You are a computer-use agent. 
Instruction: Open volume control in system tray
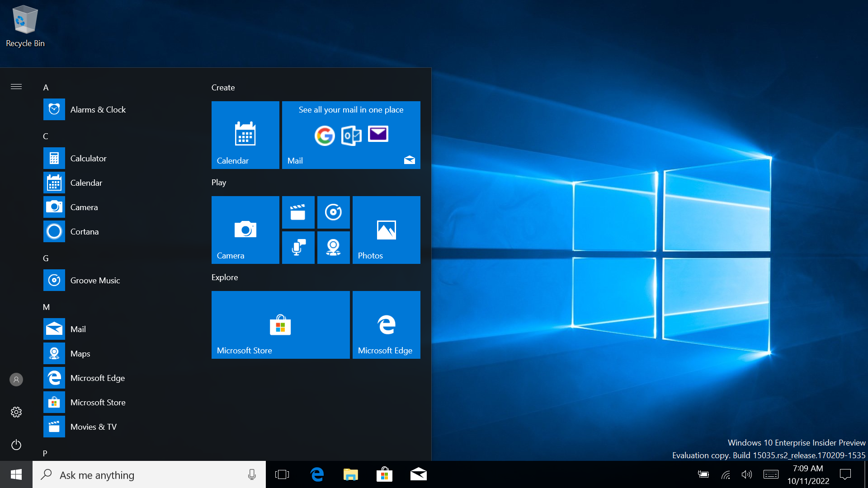point(746,474)
